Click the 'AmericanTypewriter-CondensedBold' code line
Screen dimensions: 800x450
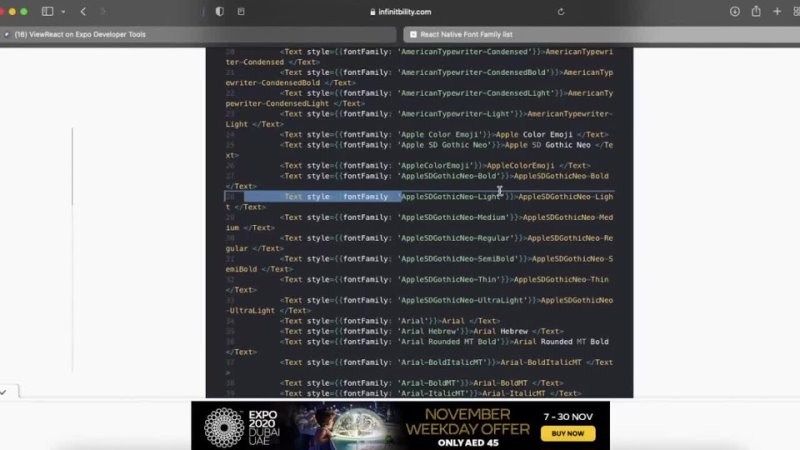[x=419, y=78]
